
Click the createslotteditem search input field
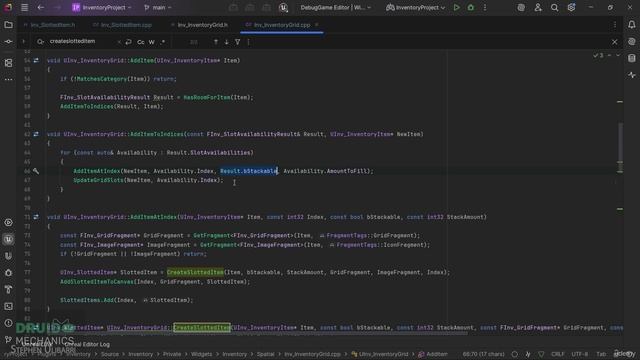[82, 41]
